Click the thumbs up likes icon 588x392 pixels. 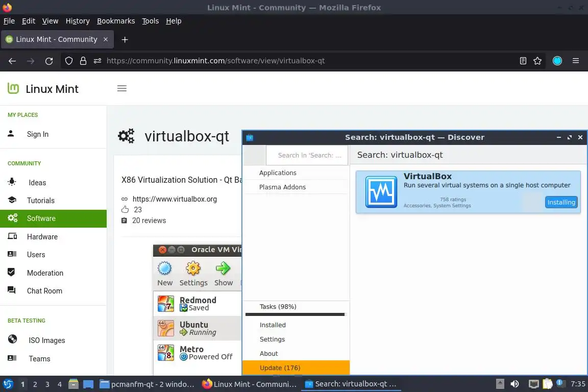(x=125, y=209)
